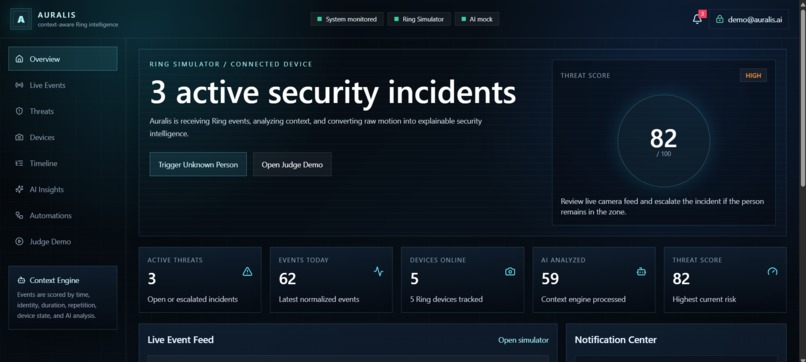
Task: Switch to Timeline view
Action: tap(63, 164)
